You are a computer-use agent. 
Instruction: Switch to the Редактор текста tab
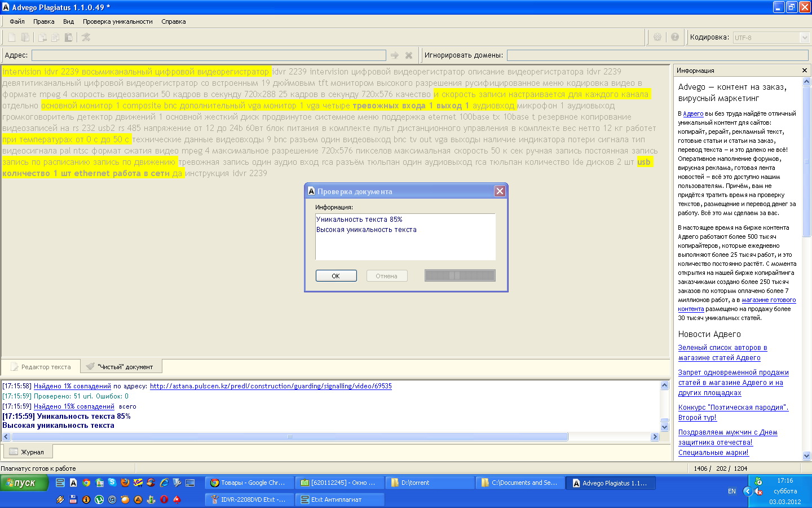pos(41,367)
